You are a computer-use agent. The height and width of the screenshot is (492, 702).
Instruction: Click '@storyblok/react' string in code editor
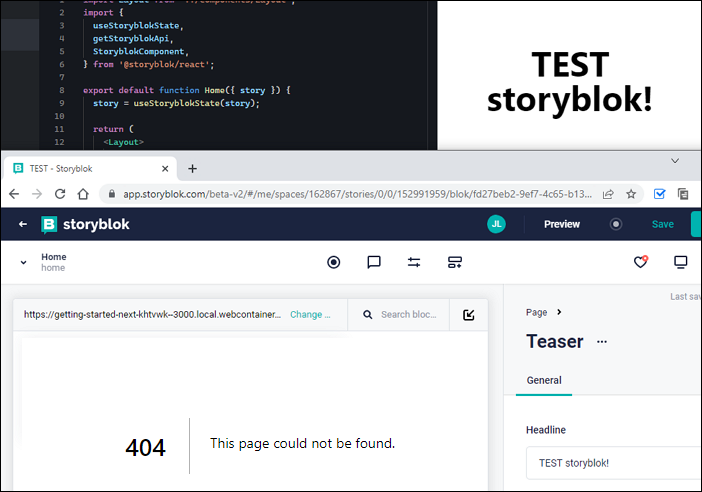[x=164, y=64]
